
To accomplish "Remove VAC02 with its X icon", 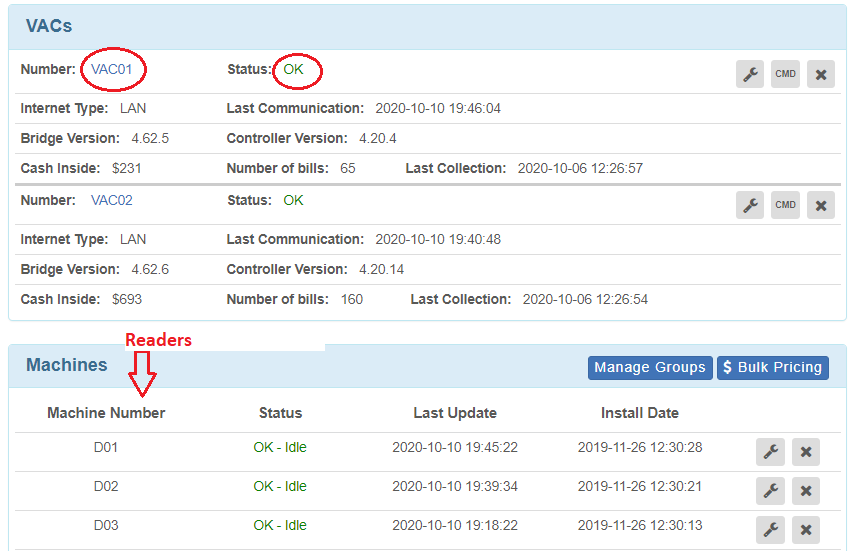I will 821,205.
